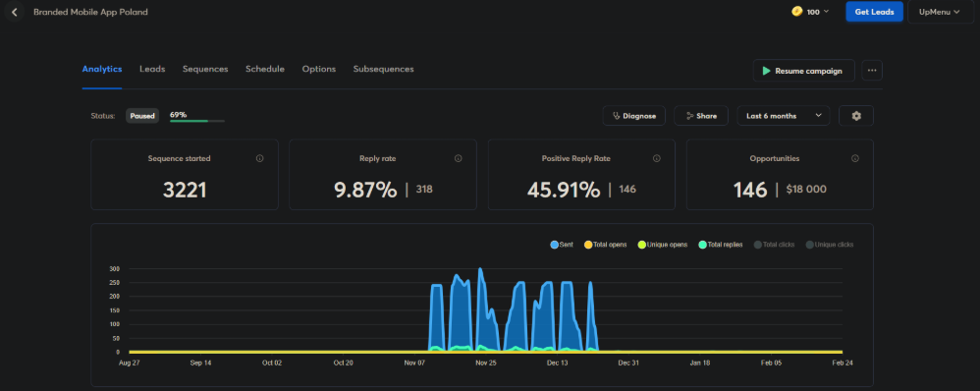Open the credits dropdown showing 100

811,11
